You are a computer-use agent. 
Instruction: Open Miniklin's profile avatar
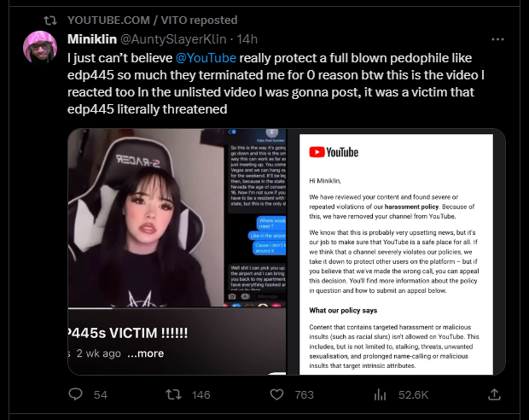pyautogui.click(x=40, y=47)
